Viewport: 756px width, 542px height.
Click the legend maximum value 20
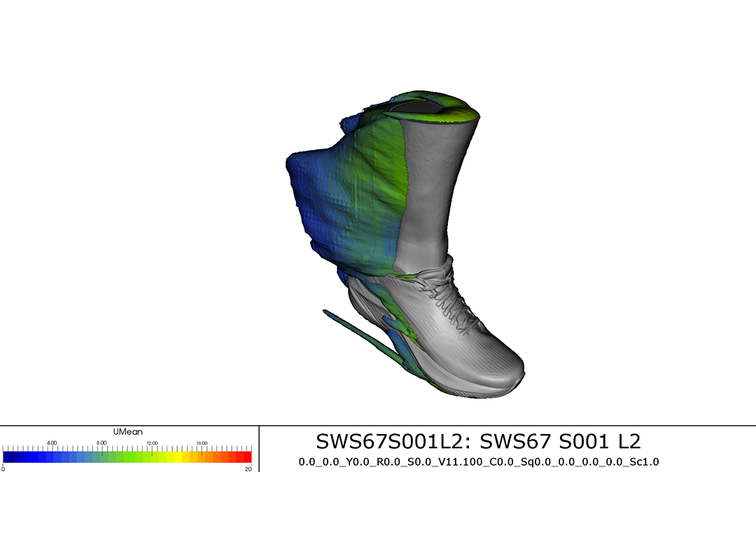coord(248,468)
